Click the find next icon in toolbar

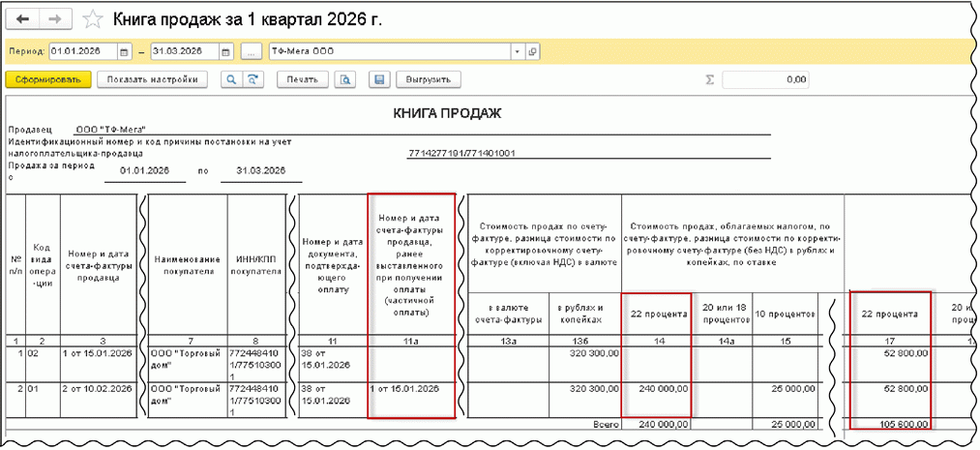pos(252,79)
